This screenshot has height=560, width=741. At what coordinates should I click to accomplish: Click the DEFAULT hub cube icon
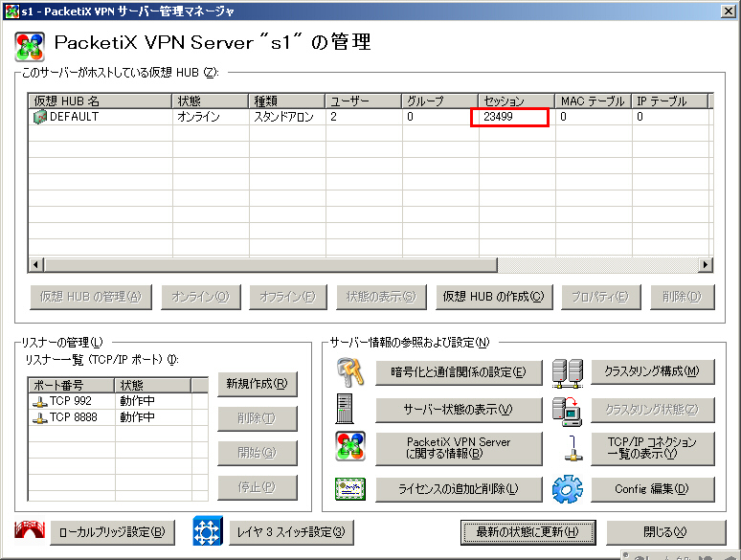tap(40, 116)
